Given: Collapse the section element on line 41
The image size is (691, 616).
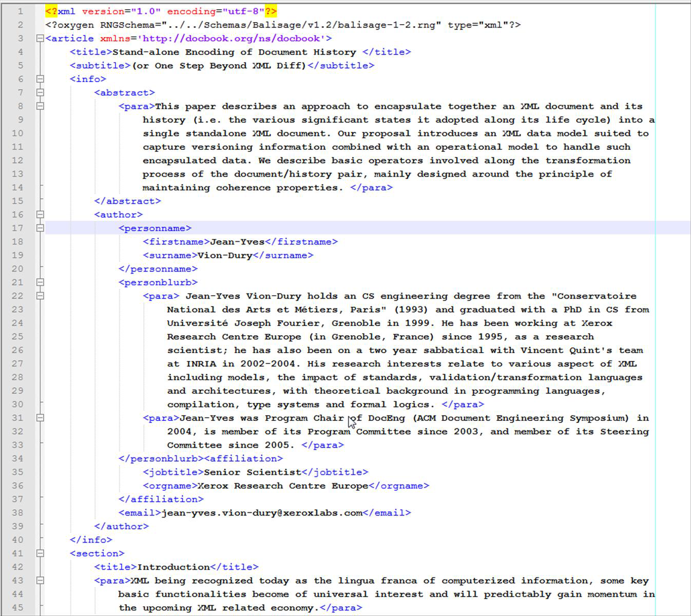Looking at the screenshot, I should pyautogui.click(x=40, y=553).
